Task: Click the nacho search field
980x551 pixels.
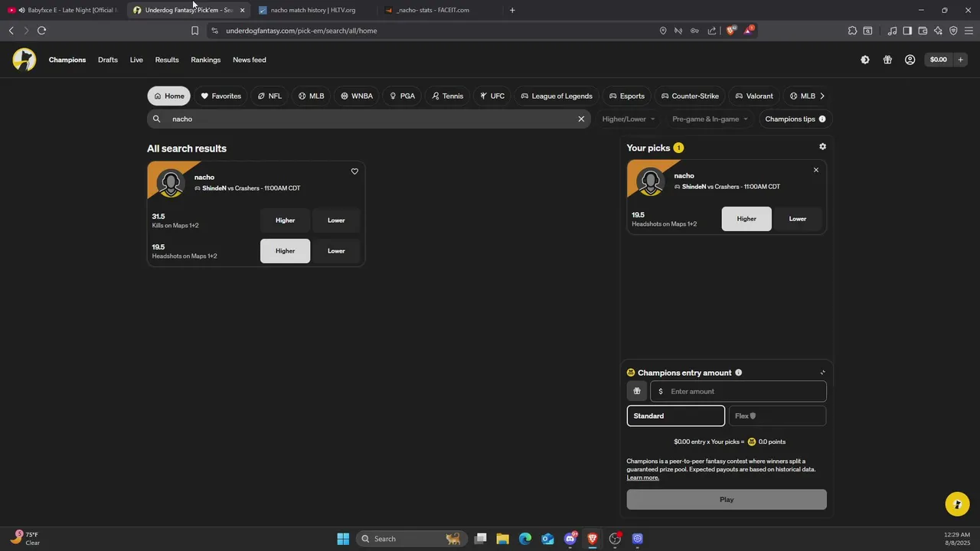Action: point(369,119)
